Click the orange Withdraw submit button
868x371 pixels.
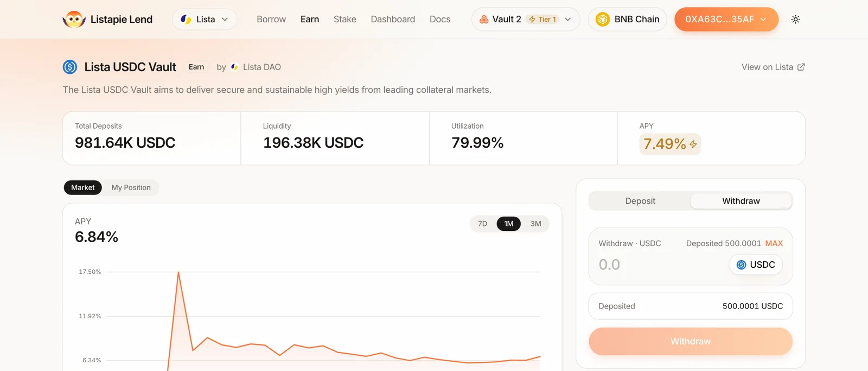pyautogui.click(x=691, y=341)
